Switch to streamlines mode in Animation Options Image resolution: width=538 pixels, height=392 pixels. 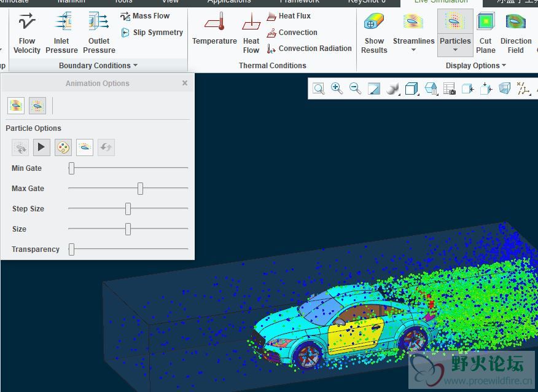[16, 106]
